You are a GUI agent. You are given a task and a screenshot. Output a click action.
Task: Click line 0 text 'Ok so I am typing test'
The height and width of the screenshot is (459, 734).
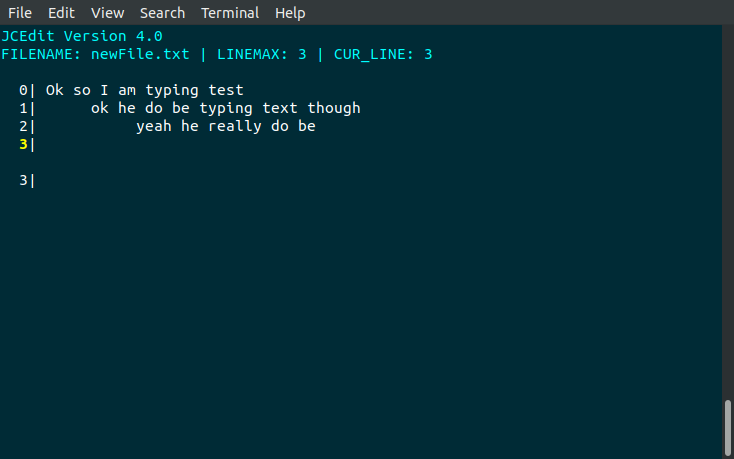pos(145,90)
